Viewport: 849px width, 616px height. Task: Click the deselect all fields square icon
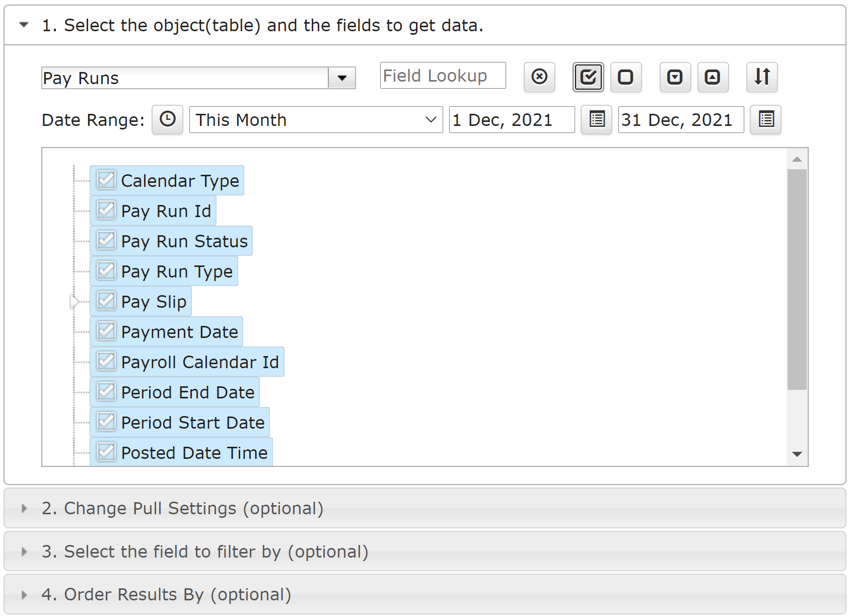[x=626, y=77]
